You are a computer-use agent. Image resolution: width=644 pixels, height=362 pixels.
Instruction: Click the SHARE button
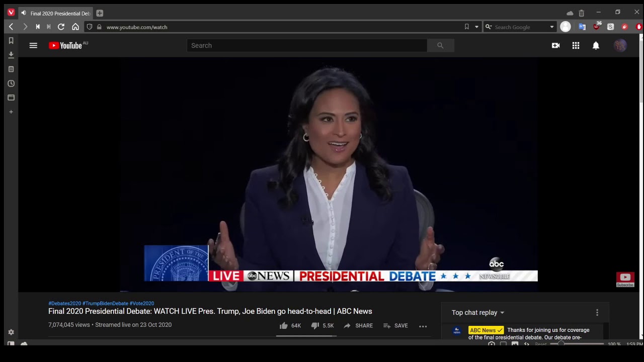[358, 326]
